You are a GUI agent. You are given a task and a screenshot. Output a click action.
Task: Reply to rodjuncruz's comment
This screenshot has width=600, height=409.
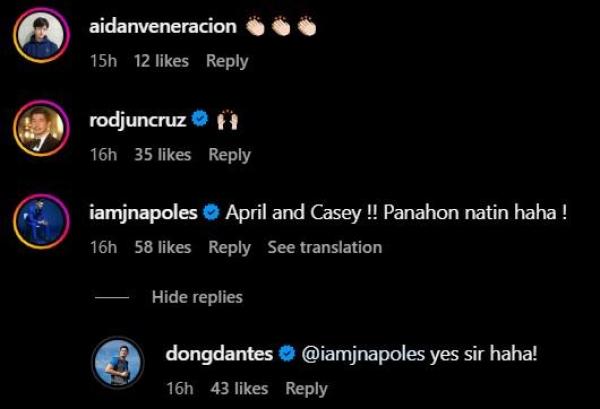229,155
